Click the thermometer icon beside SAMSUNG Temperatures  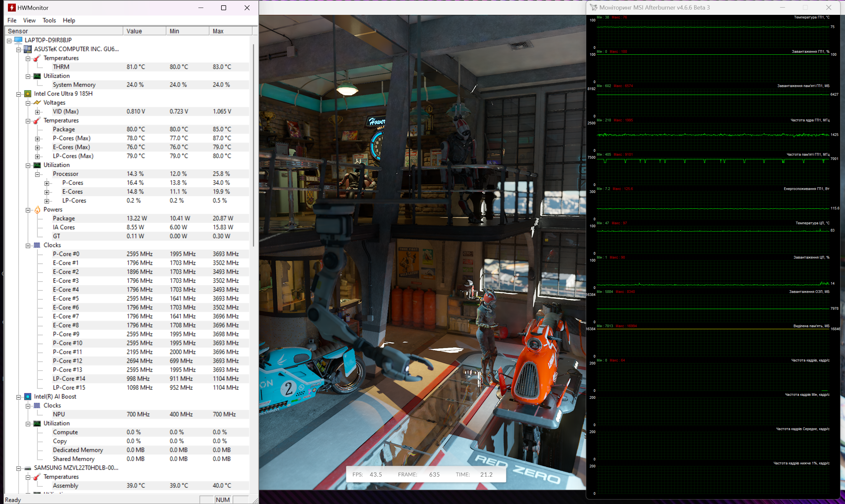37,477
